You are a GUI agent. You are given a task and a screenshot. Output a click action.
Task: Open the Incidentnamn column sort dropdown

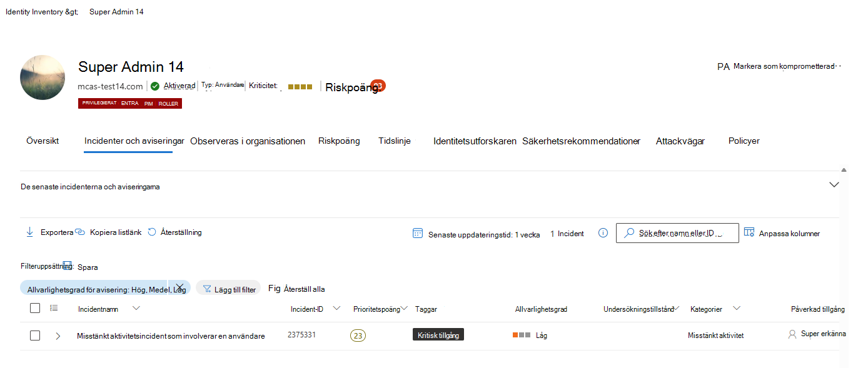[136, 307]
